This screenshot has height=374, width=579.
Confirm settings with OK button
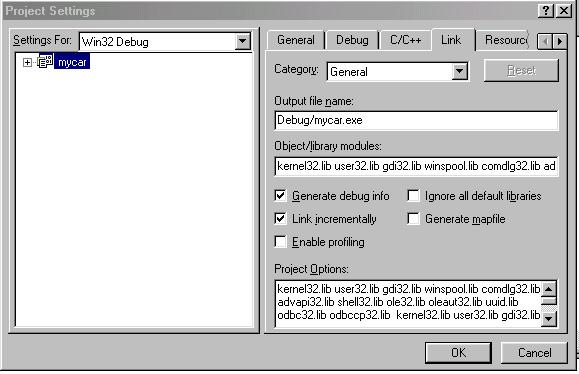458,353
